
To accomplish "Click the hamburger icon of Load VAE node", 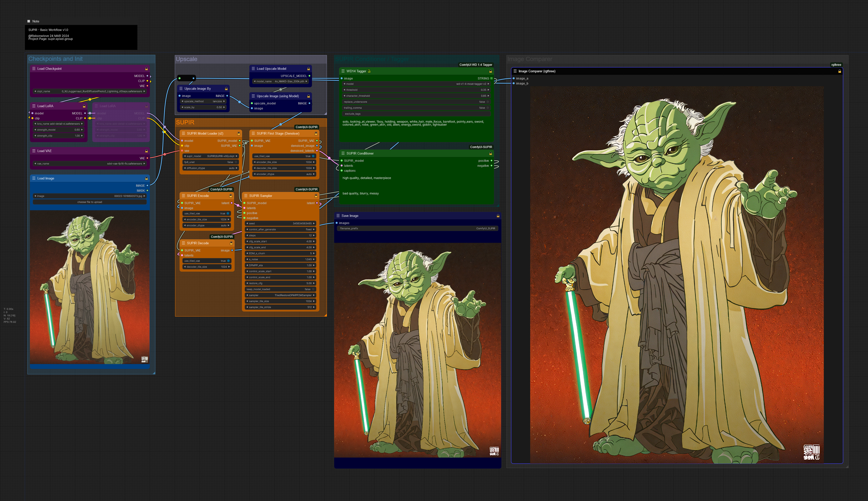I will (x=34, y=151).
